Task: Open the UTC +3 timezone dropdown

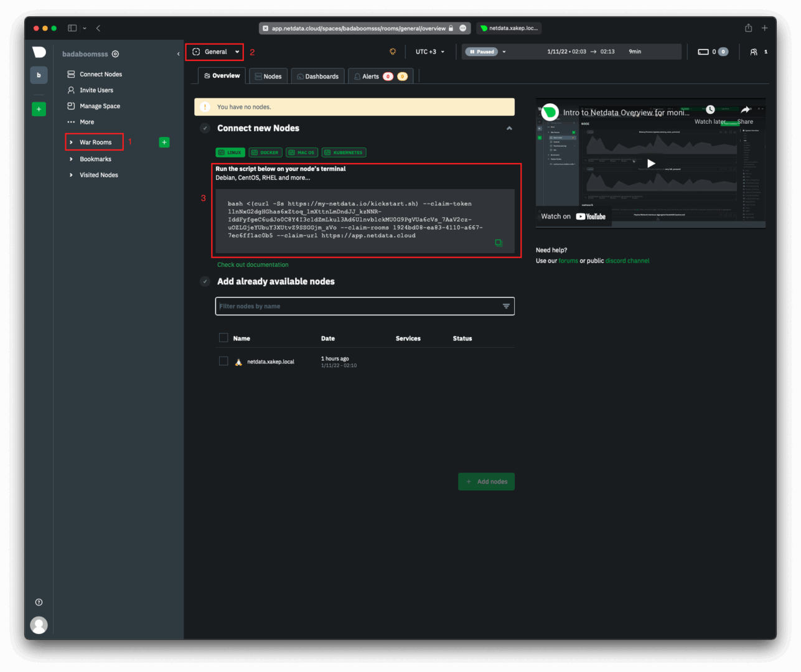Action: (x=430, y=52)
